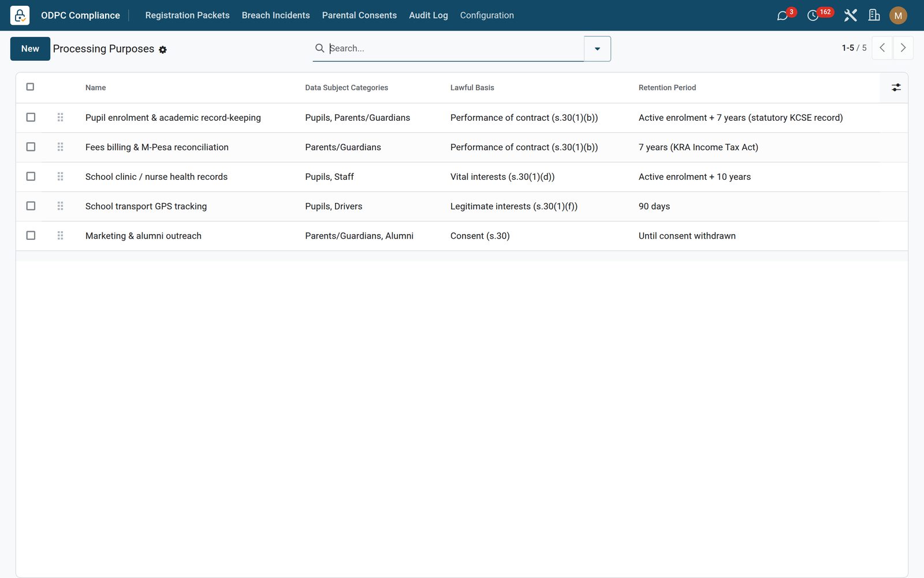
Task: Open the activities clock icon showing 162
Action: point(813,16)
